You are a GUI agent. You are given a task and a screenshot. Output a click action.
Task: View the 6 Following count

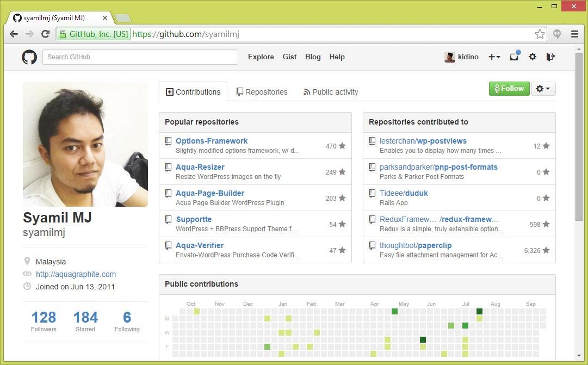click(127, 321)
